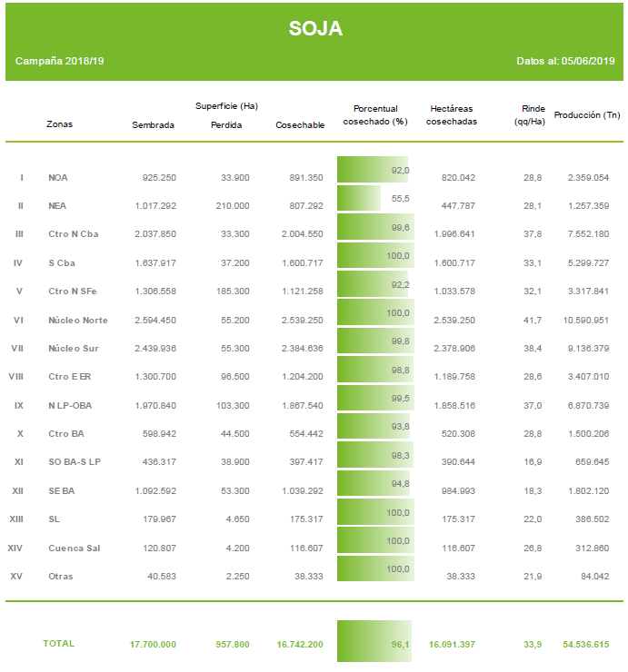Click the SOJA title in the green banner
The image size is (628, 672).
tap(315, 28)
